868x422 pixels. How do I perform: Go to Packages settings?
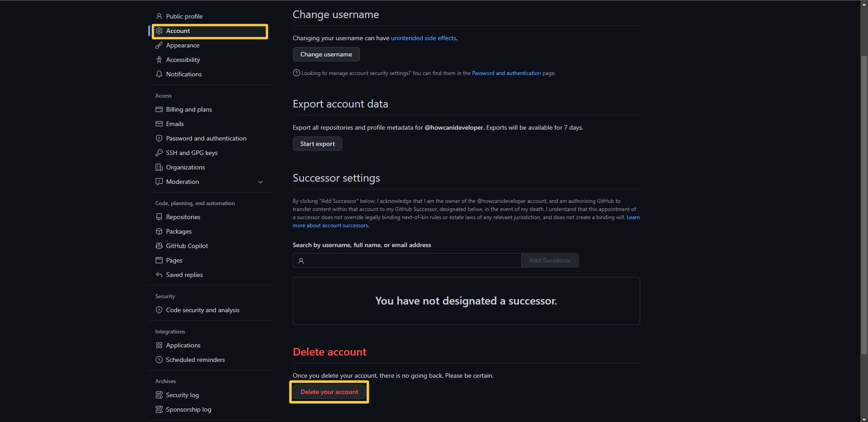coord(210,231)
